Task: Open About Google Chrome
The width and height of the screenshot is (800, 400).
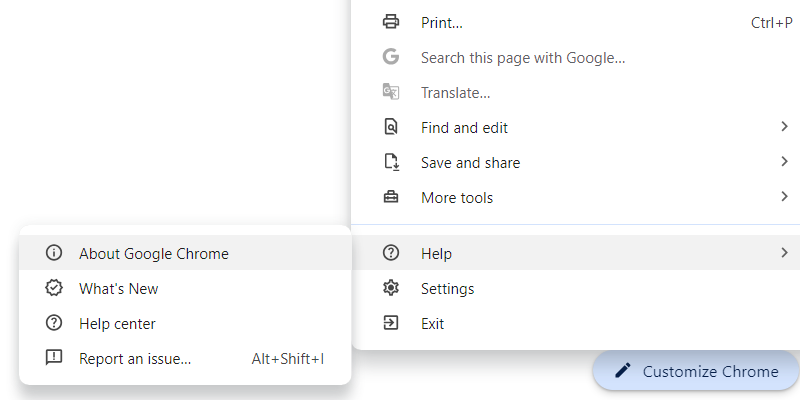Action: (x=185, y=253)
